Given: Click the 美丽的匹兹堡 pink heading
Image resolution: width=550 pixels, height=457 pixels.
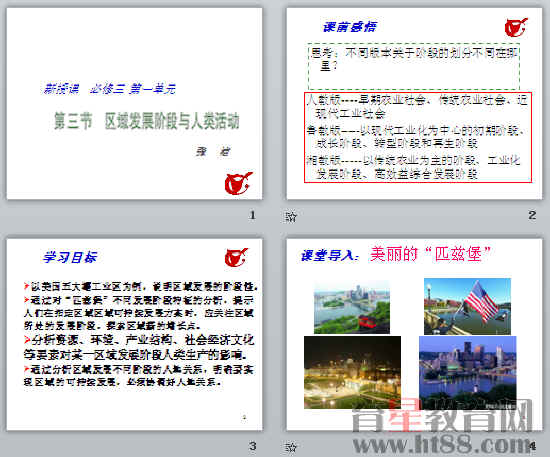Looking at the screenshot, I should click(430, 254).
